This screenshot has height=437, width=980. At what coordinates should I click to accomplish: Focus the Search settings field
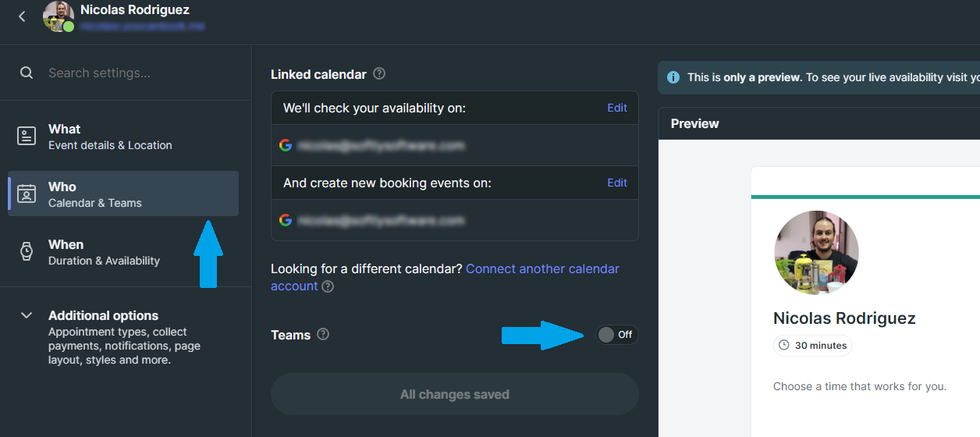(140, 73)
